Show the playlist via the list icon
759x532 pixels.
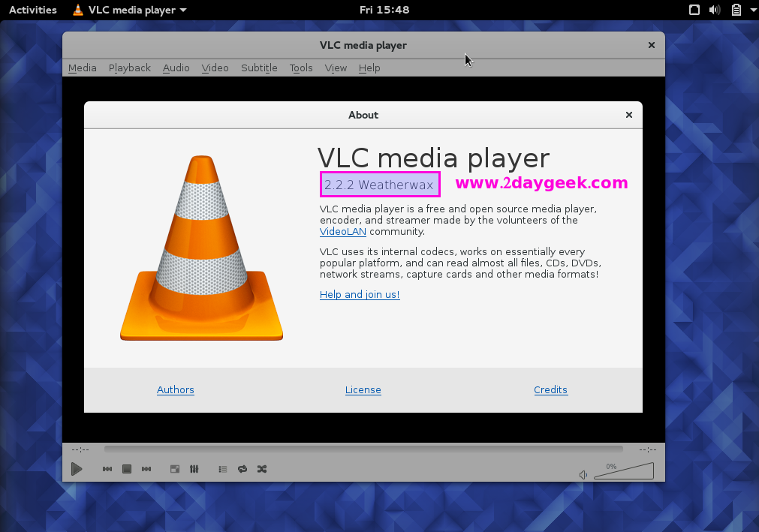coord(223,469)
